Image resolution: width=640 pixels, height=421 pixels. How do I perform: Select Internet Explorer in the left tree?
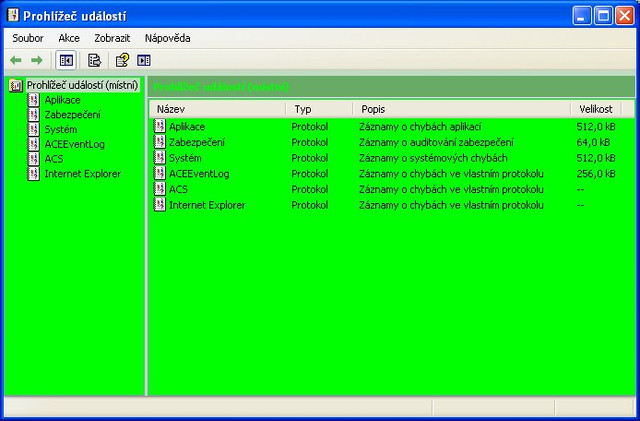click(82, 174)
